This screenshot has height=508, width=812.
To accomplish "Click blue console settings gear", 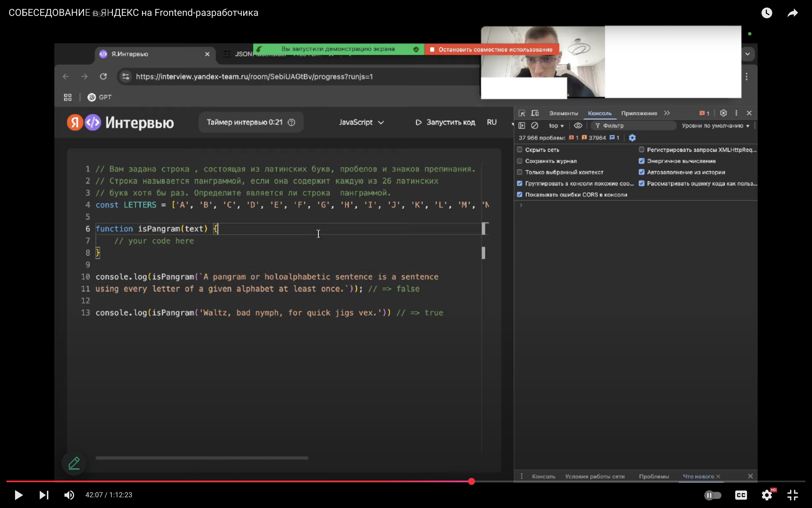I will (x=632, y=138).
